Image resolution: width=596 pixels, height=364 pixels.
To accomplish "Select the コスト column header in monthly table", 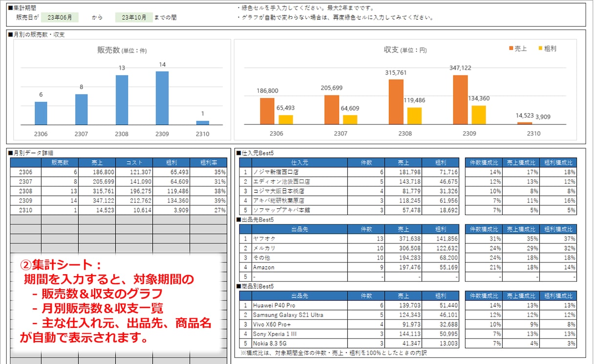I will click(x=134, y=163).
